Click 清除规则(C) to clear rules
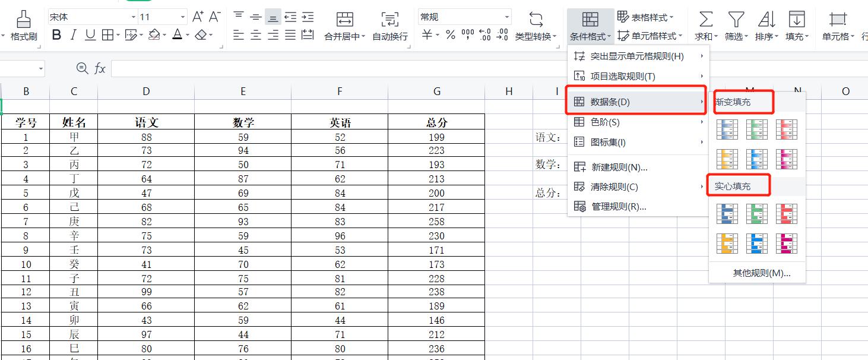This screenshot has width=868, height=360. (614, 187)
